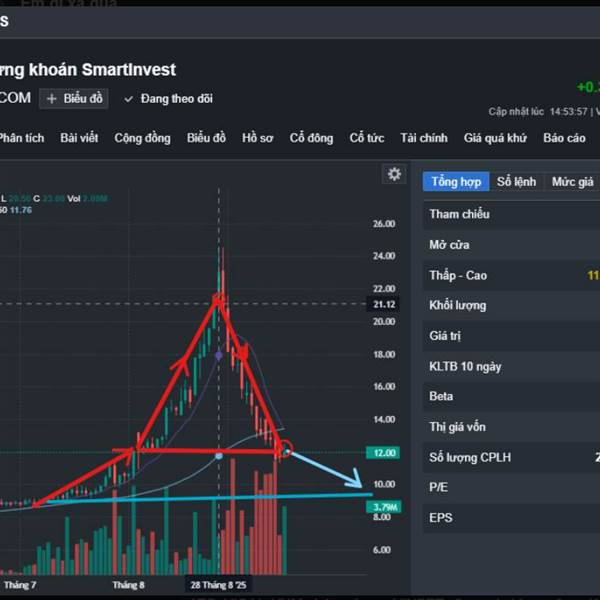Screen dimensions: 600x600
Task: Click the red circle marker on chart
Action: click(283, 449)
